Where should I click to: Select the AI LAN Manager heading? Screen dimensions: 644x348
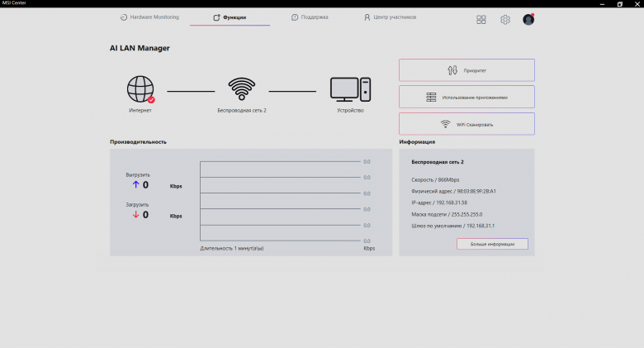pyautogui.click(x=140, y=48)
